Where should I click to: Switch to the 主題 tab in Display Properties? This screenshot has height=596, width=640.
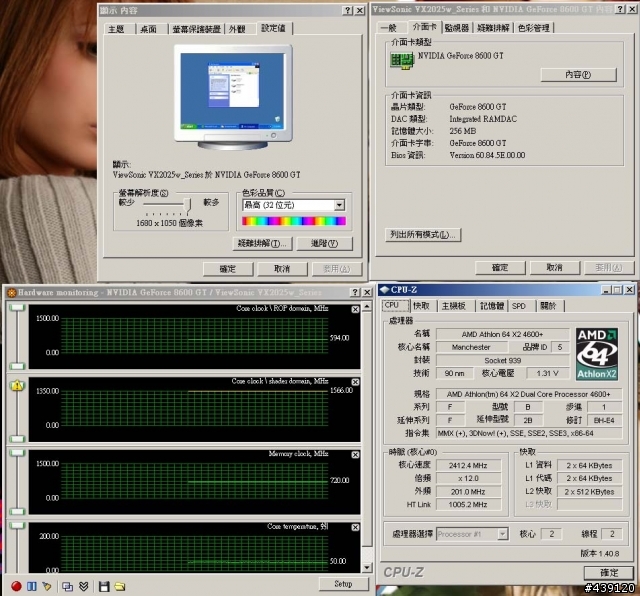click(116, 29)
